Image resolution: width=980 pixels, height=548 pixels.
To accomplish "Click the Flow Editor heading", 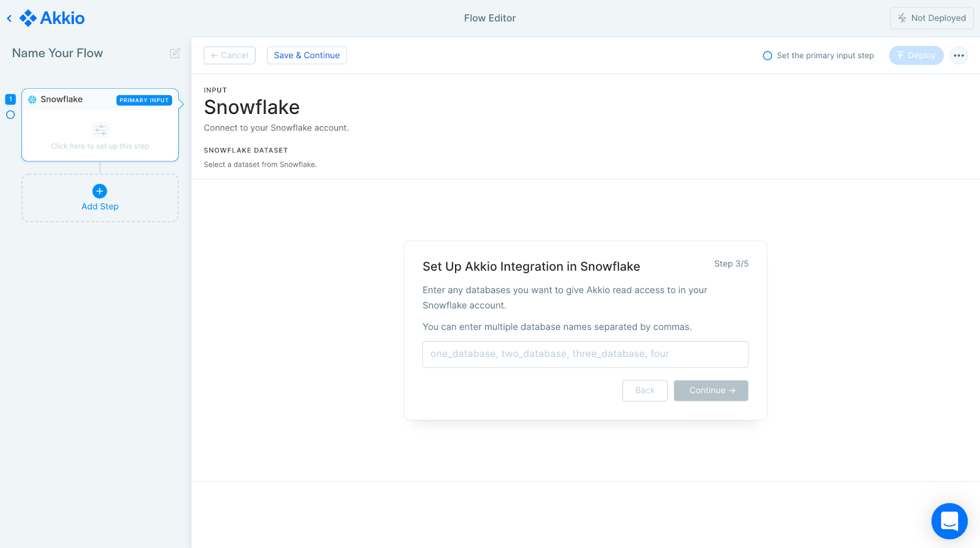I will (490, 18).
